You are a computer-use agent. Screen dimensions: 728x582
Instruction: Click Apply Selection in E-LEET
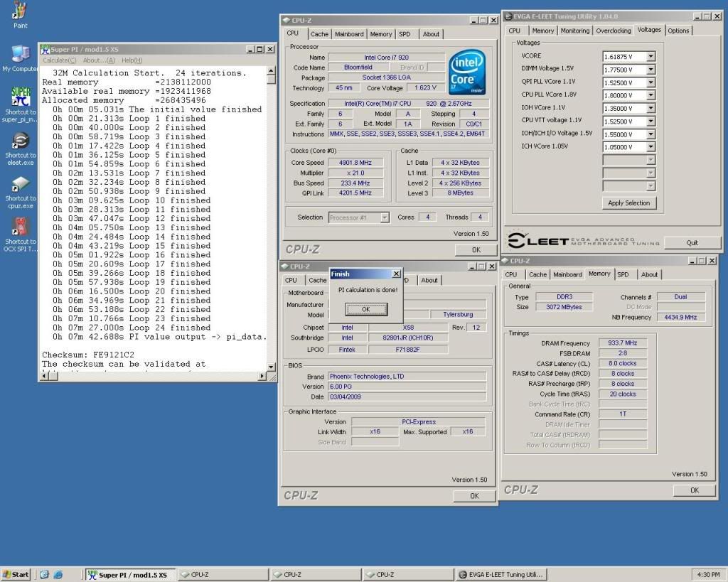pyautogui.click(x=629, y=203)
